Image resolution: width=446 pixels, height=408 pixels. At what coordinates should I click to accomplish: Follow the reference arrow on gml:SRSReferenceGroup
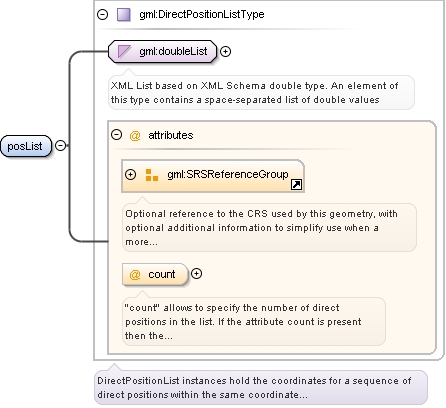[x=296, y=184]
